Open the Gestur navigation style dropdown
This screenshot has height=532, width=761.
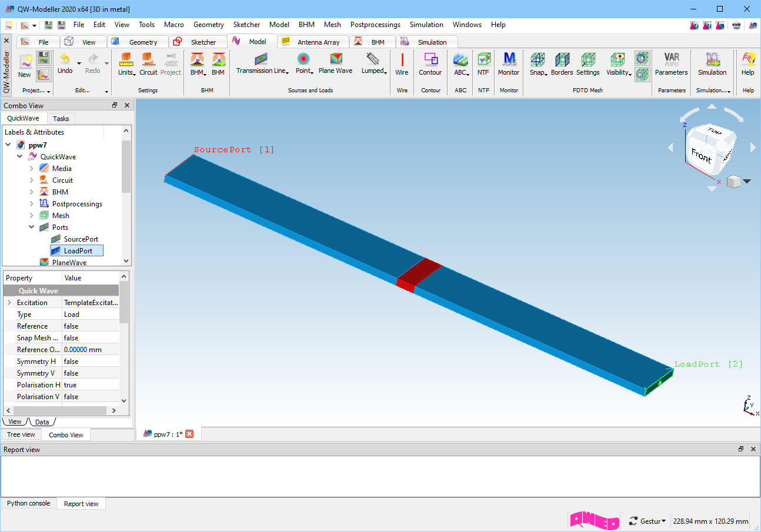click(647, 521)
